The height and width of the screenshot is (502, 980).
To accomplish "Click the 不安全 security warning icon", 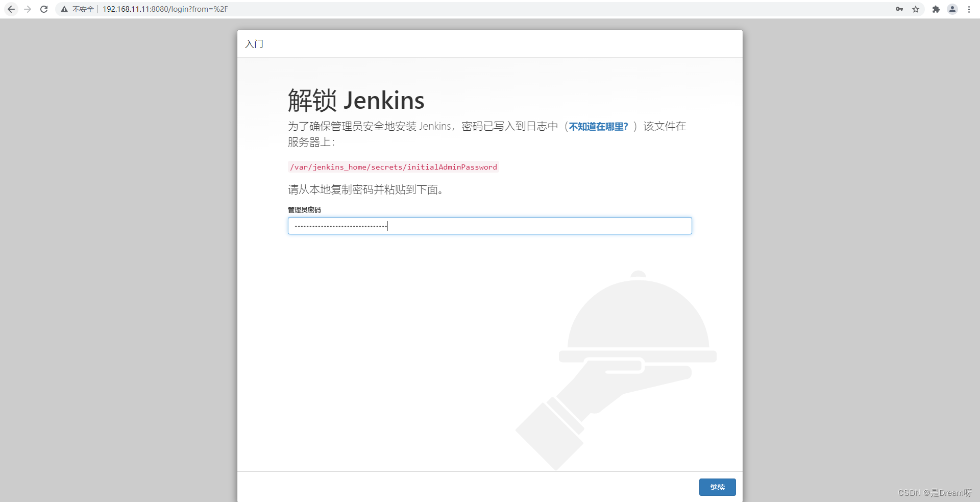I will [64, 9].
